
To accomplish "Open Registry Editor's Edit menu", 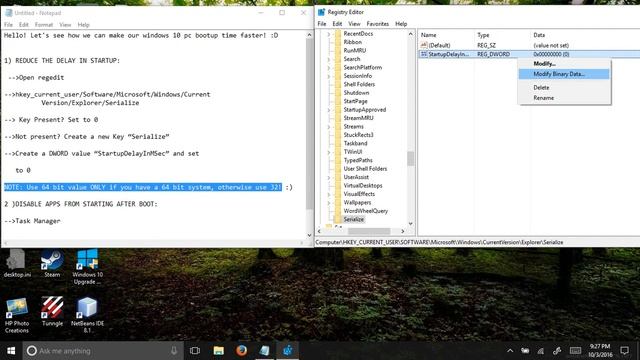I will [337, 24].
